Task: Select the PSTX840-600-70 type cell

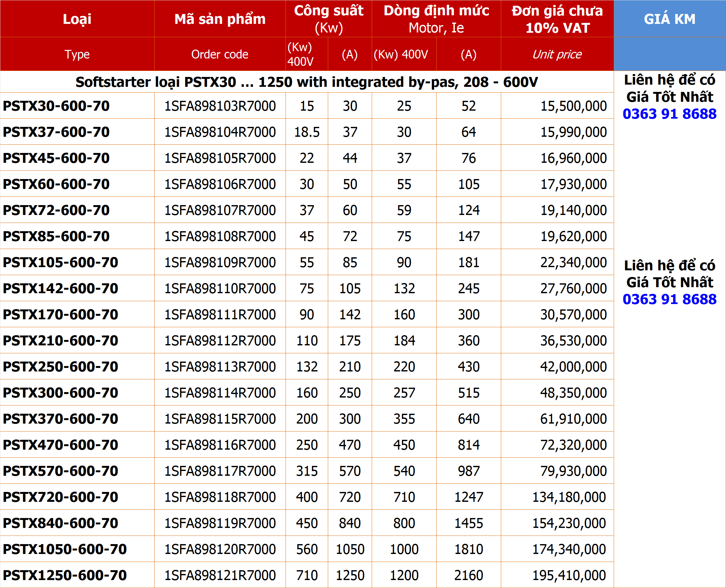Action: click(77, 523)
